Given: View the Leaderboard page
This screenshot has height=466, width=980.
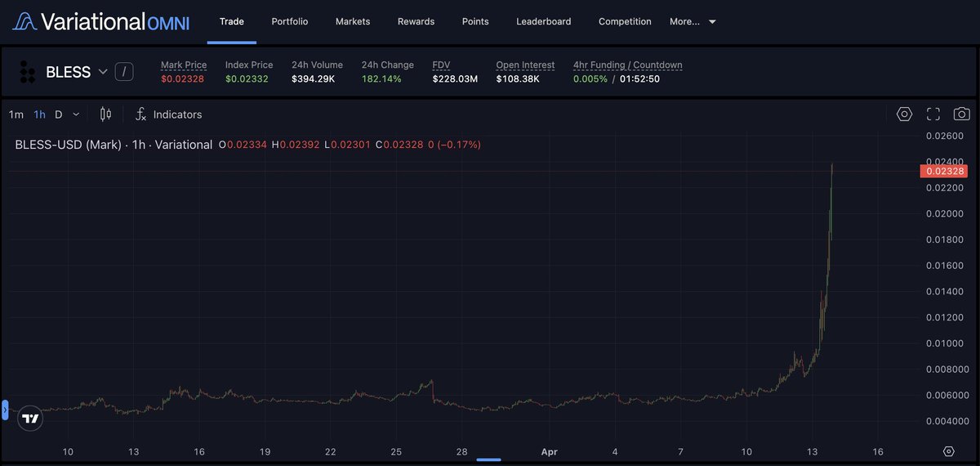Looking at the screenshot, I should 544,21.
